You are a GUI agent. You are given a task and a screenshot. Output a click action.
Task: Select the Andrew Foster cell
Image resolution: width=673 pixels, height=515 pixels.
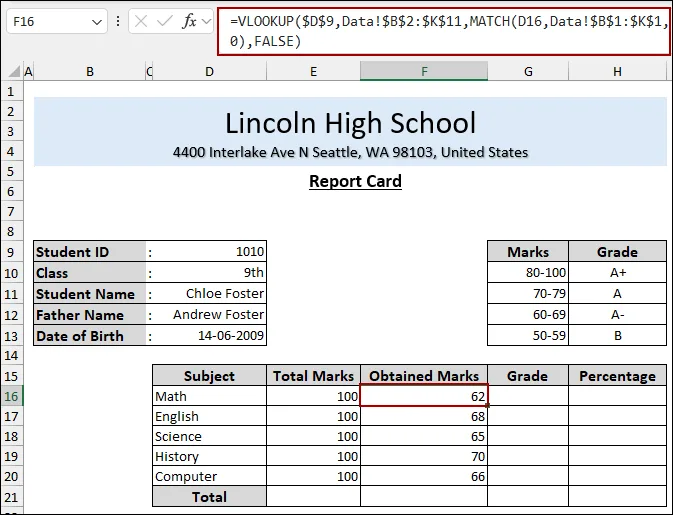coord(209,315)
